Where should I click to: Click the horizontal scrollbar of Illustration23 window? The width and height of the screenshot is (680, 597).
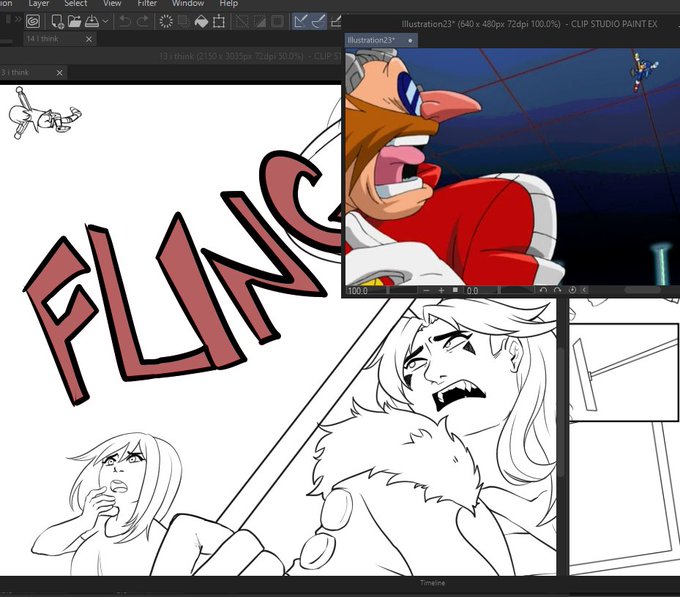coord(643,290)
